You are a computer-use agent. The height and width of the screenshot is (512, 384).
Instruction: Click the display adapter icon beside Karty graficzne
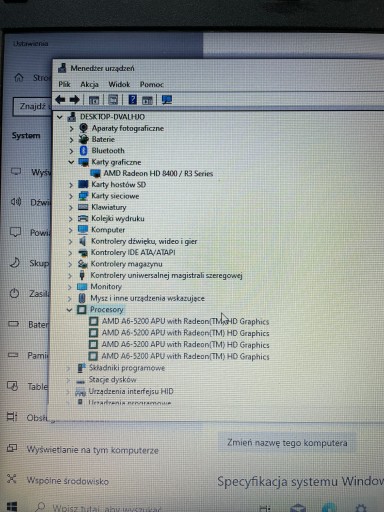point(83,162)
